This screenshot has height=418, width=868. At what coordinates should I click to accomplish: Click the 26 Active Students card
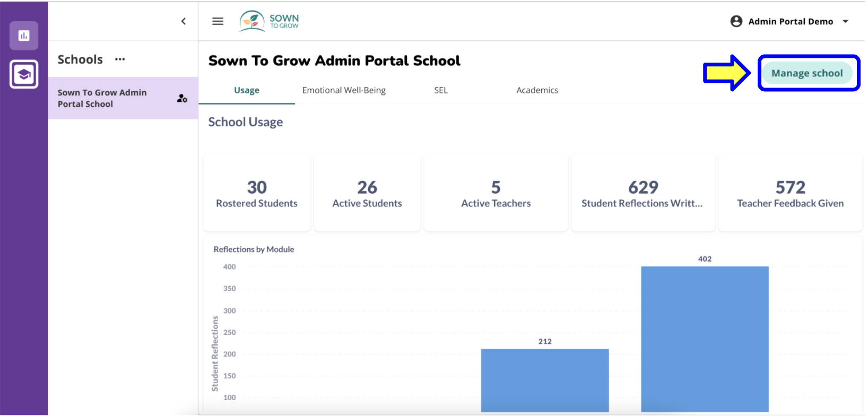point(367,193)
